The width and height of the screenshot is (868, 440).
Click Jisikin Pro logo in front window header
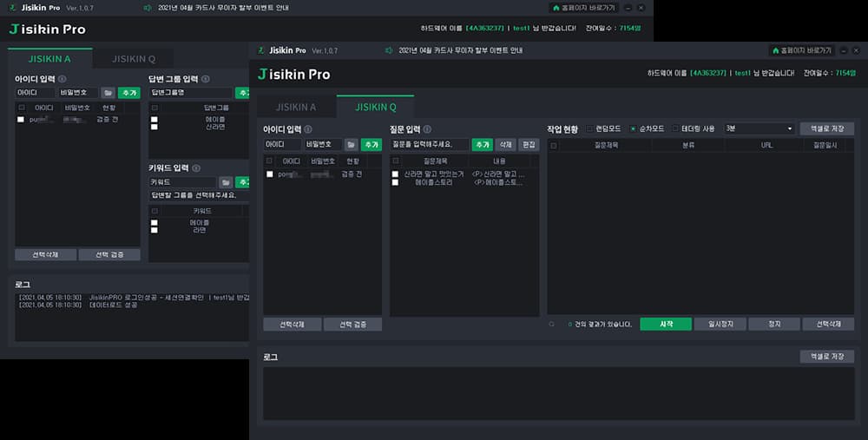tap(294, 74)
